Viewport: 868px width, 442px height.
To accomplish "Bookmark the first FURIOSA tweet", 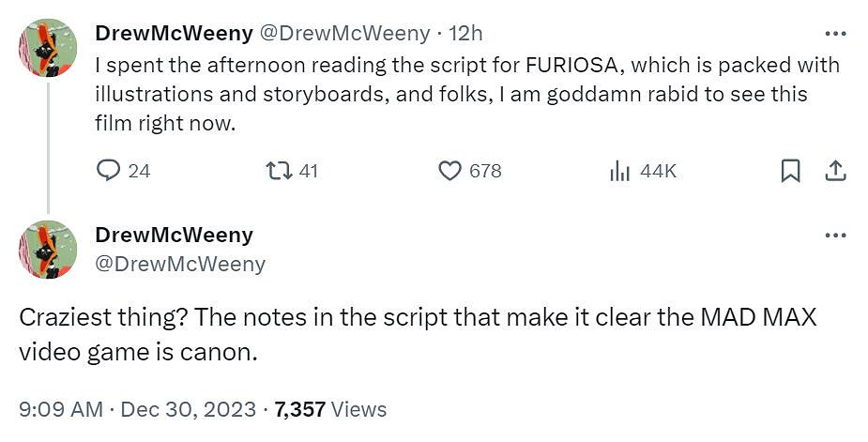I will (x=791, y=171).
